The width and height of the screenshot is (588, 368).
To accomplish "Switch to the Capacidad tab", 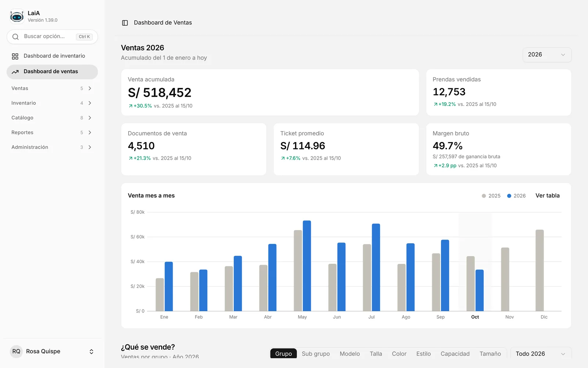I will (455, 354).
